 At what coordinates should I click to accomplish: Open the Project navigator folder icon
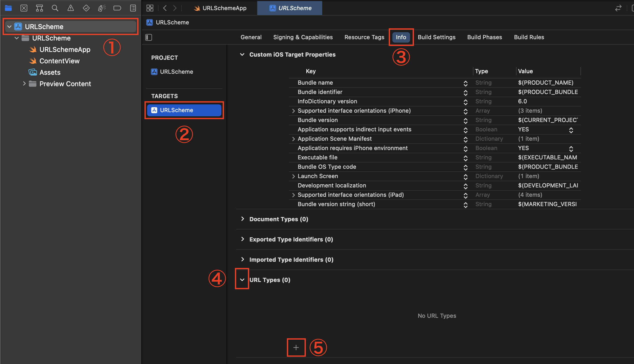click(x=8, y=8)
